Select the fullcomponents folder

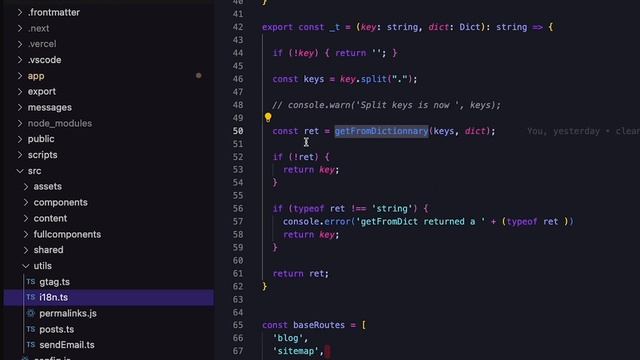coord(67,234)
